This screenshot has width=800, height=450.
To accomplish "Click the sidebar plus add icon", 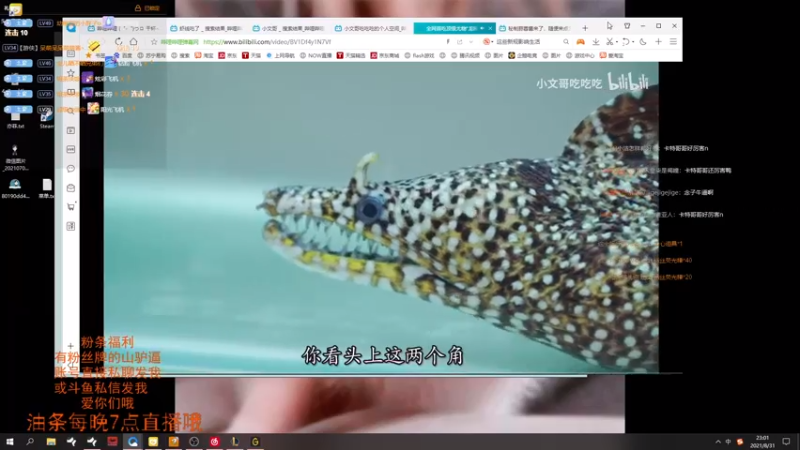I will (x=70, y=346).
